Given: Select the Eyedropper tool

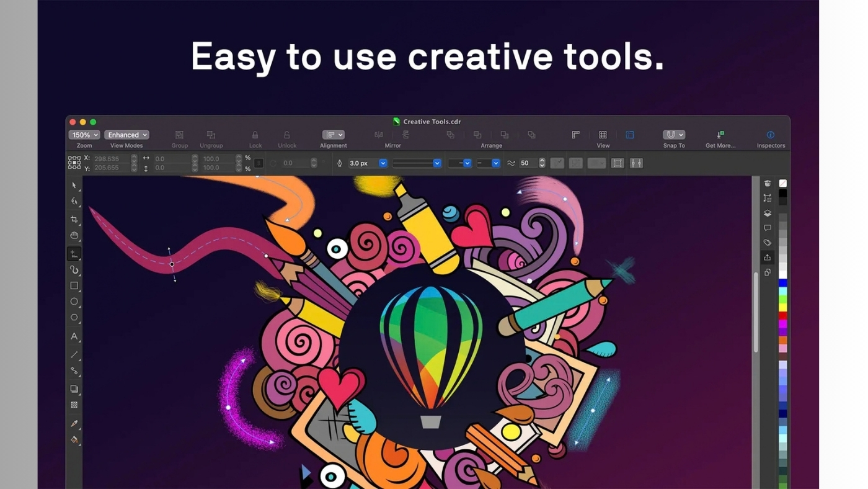Looking at the screenshot, I should pos(74,423).
